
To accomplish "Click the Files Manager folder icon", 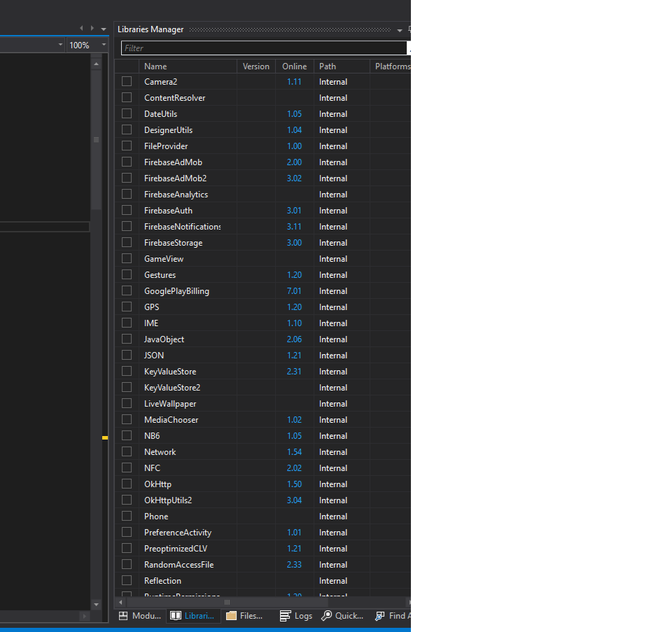I will pyautogui.click(x=232, y=616).
